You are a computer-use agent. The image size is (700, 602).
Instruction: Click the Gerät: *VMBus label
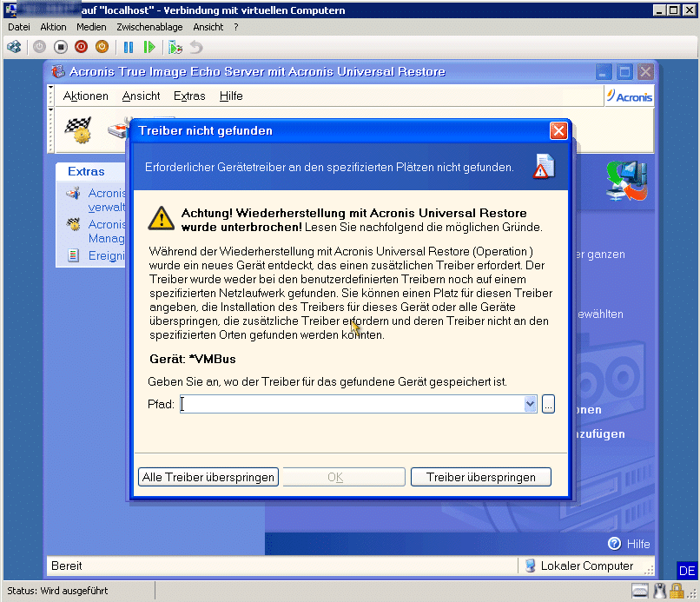(x=193, y=359)
